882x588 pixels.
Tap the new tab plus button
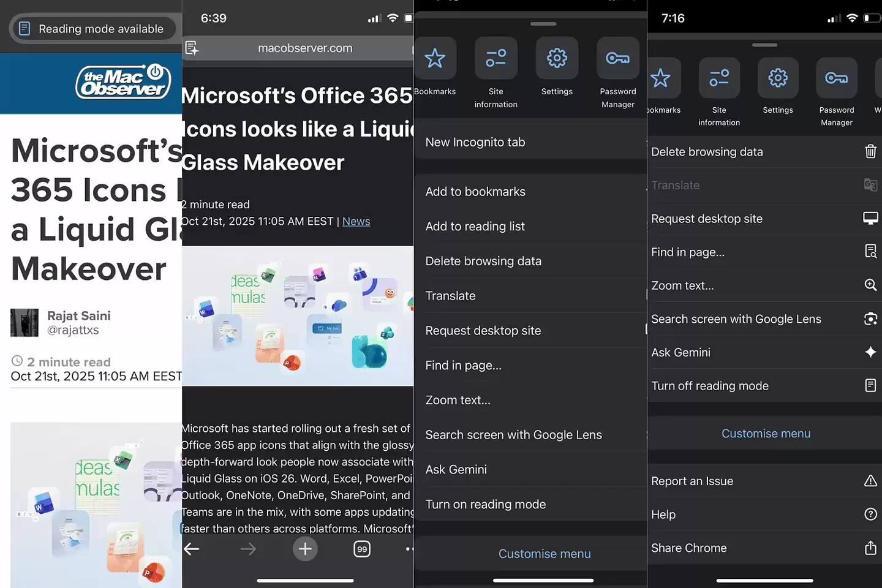(x=305, y=549)
